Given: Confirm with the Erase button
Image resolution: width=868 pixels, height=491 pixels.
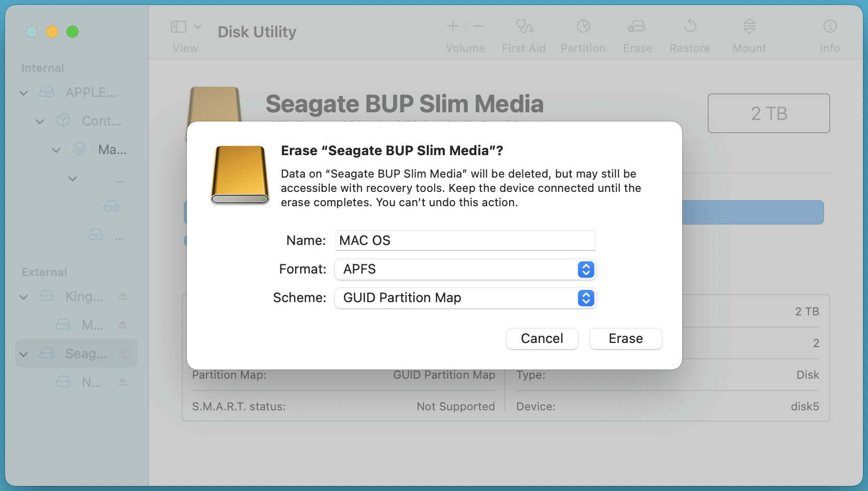Looking at the screenshot, I should (625, 339).
